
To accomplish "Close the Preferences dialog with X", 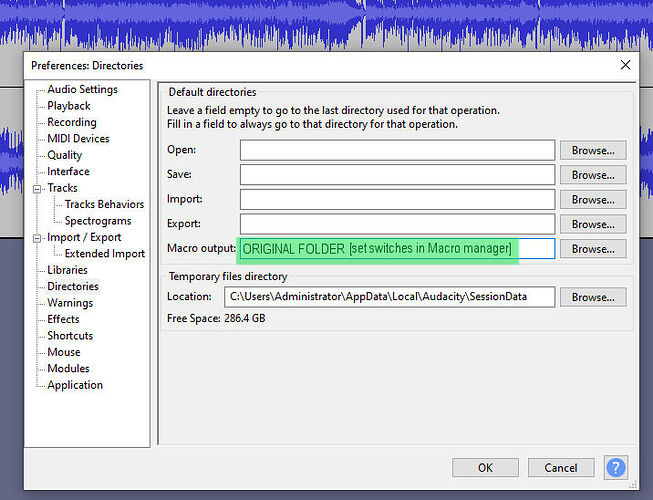I will click(x=625, y=65).
